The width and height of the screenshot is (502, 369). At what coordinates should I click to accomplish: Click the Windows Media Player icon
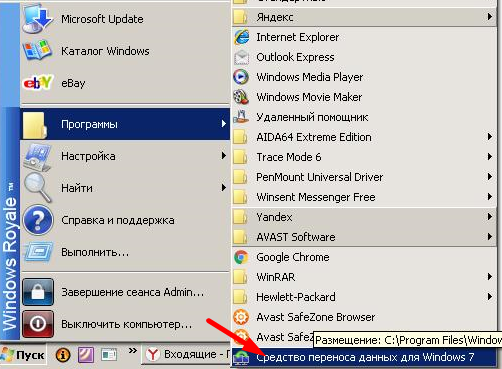[x=241, y=77]
